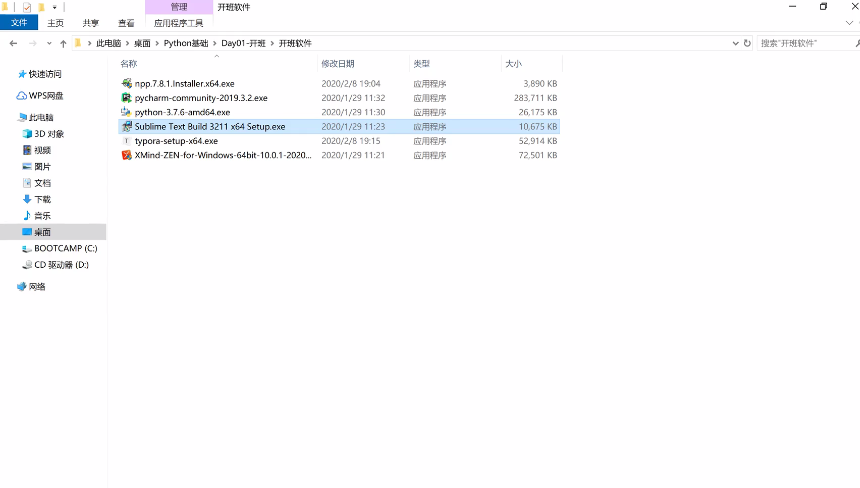The width and height of the screenshot is (860, 488).
Task: Sort by the 修改日期 date modified column
Action: 363,64
